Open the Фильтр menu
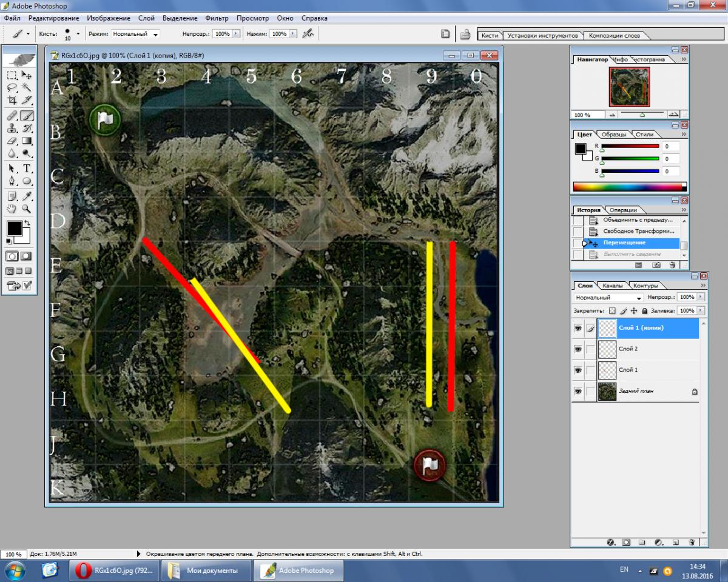 point(217,18)
